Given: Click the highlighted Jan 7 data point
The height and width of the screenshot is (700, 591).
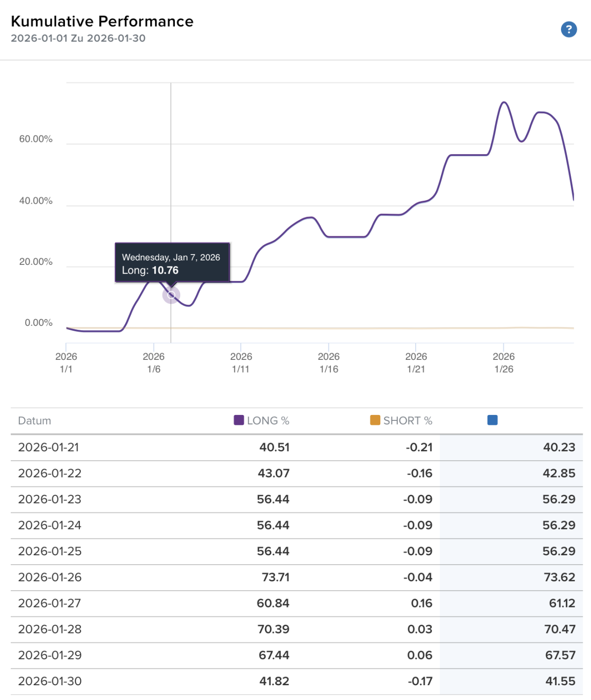Looking at the screenshot, I should pos(171,295).
